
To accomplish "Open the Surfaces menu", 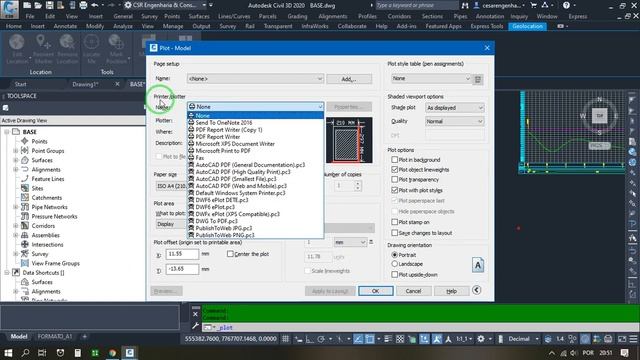I will coord(199,16).
